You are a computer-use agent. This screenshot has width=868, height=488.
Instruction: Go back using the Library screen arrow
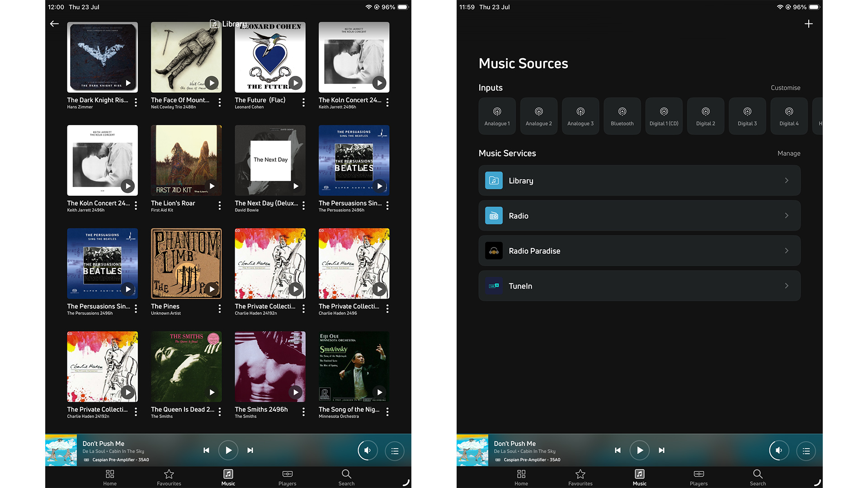54,23
